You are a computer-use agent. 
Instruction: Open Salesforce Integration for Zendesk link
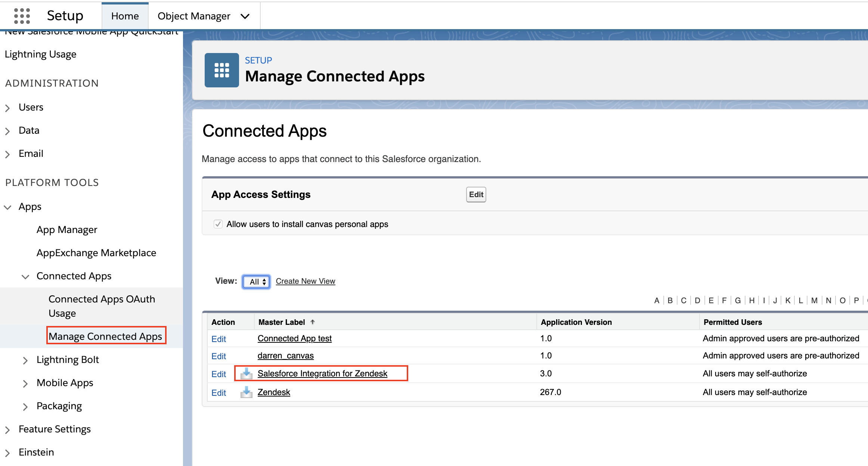[322, 373]
